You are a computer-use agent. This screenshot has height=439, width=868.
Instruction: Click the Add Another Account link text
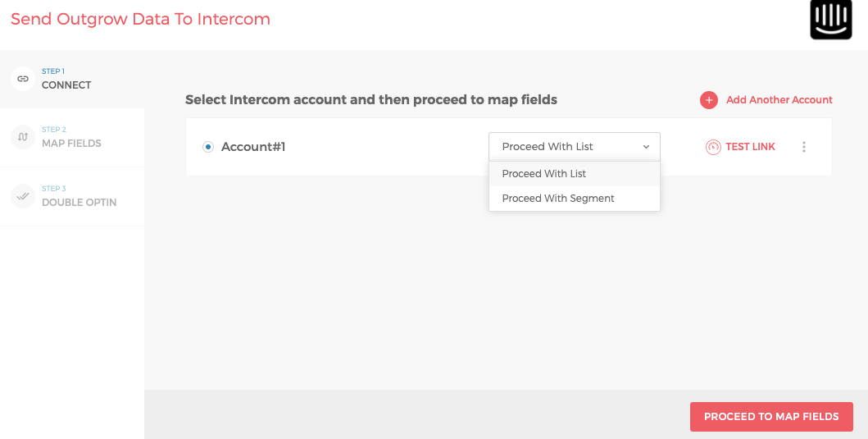[x=779, y=100]
